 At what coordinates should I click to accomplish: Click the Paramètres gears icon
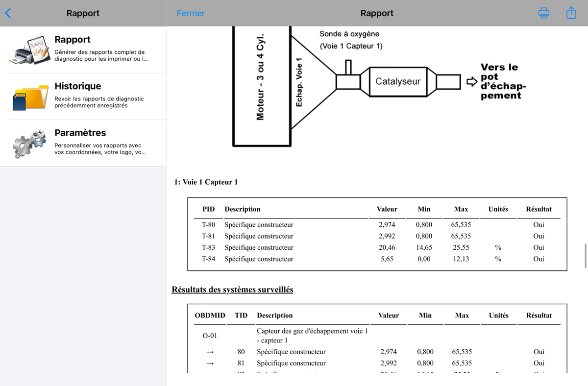click(x=29, y=143)
